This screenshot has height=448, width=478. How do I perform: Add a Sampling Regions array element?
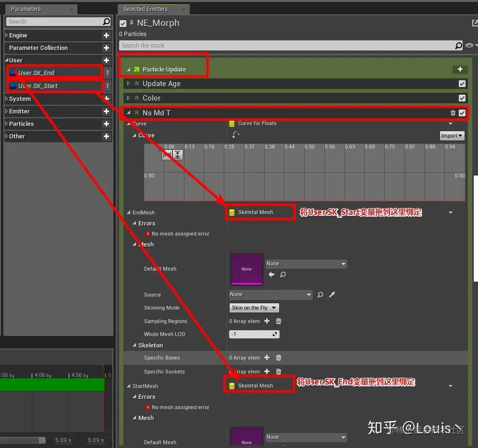(267, 321)
